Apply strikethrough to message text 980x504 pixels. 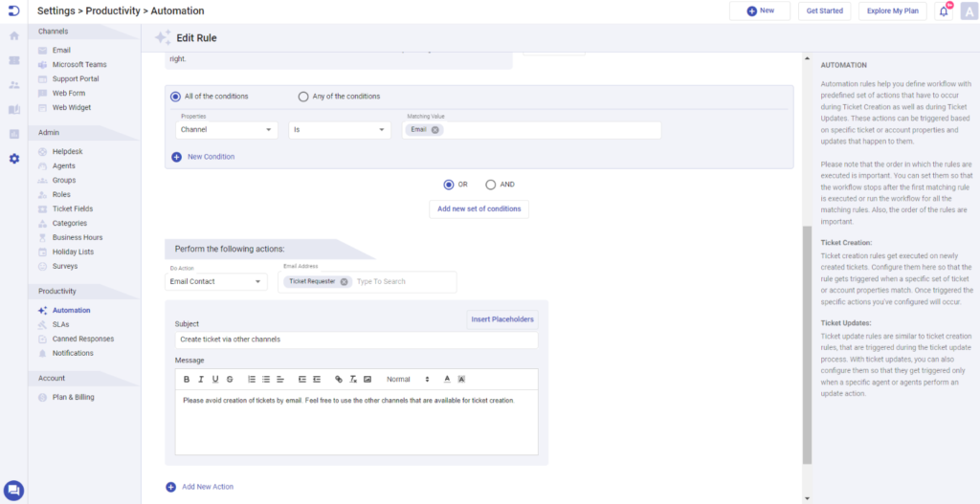[x=230, y=379]
